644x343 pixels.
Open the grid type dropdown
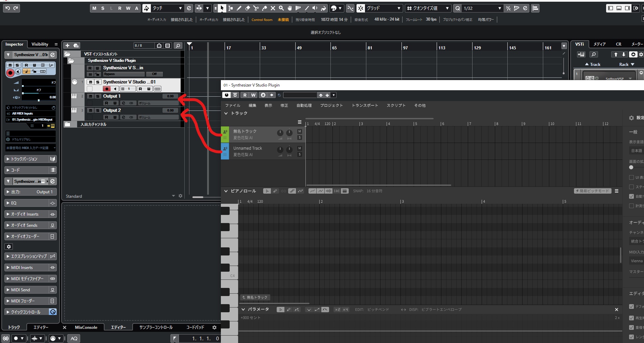coord(398,8)
